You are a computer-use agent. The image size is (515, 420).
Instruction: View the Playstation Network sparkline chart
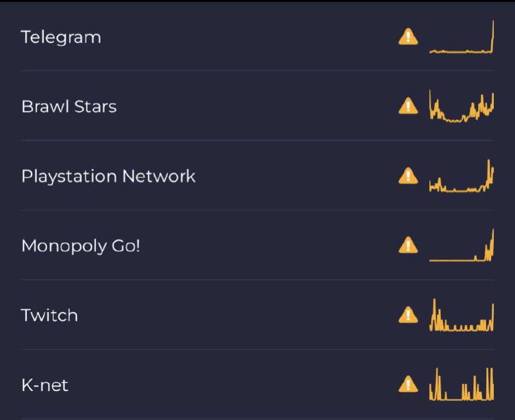[x=462, y=177]
